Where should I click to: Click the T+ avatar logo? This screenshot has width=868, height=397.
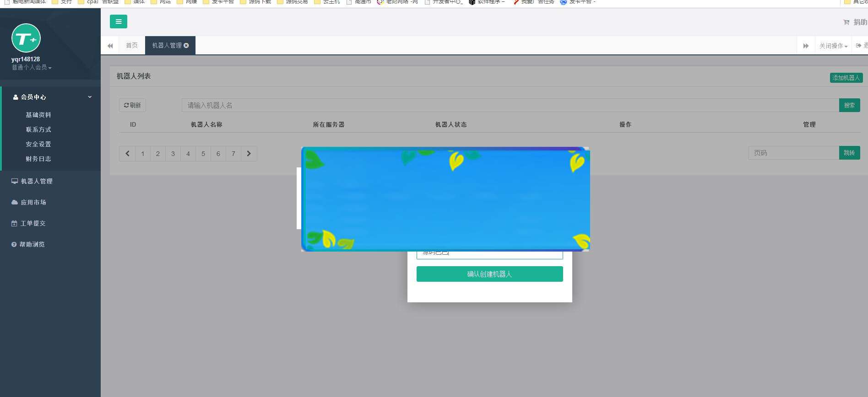click(x=26, y=38)
